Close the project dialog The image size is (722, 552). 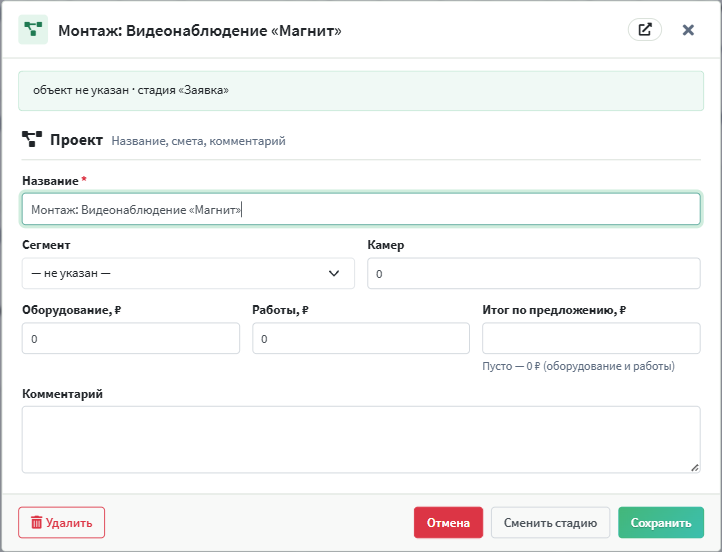tap(688, 30)
